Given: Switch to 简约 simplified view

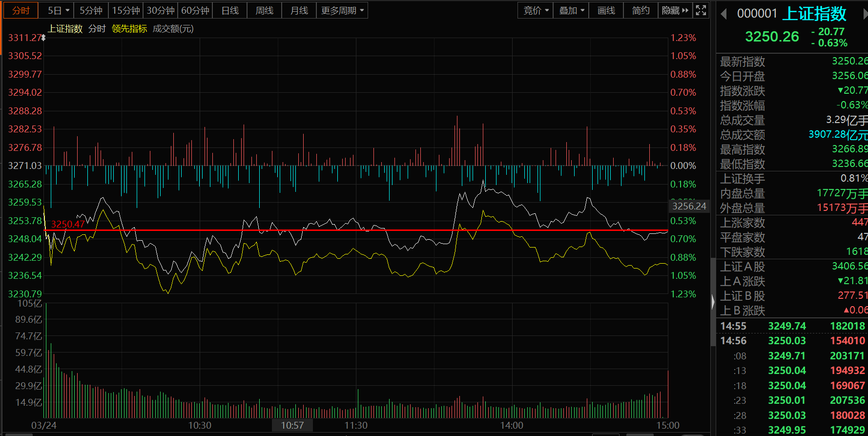Looking at the screenshot, I should [x=641, y=10].
